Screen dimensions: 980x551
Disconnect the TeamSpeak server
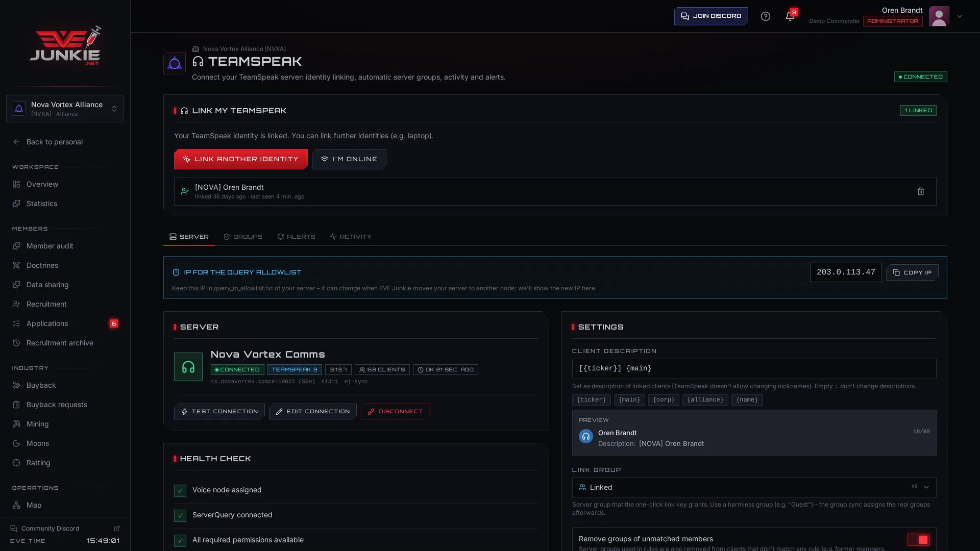[396, 412]
